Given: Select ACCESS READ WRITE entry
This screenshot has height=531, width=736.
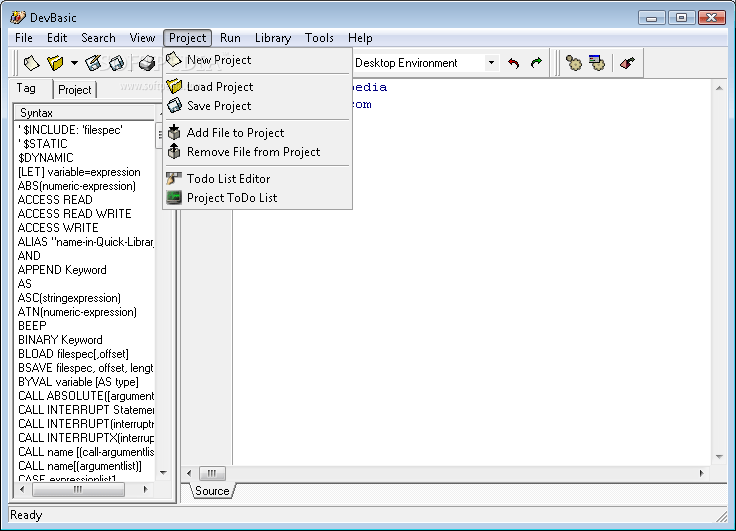Looking at the screenshot, I should coord(74,214).
